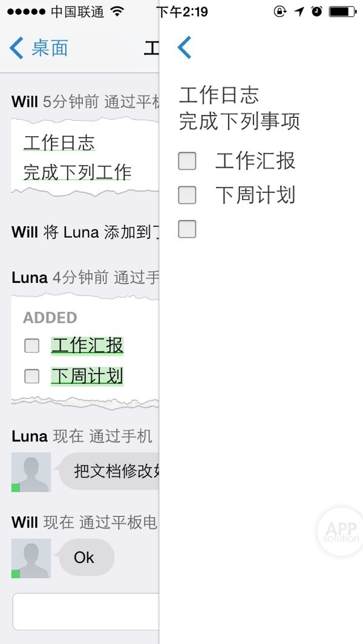Tick 工作汇报 checkbox under ADDED section
Viewport: 363px width, 644px height.
click(31, 346)
